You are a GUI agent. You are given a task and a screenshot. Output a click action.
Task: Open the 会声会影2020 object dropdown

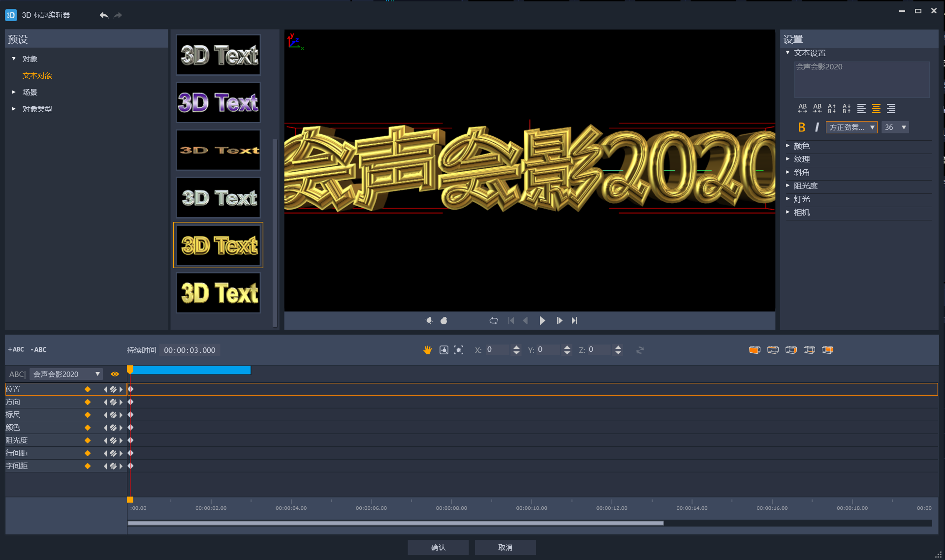(x=66, y=374)
